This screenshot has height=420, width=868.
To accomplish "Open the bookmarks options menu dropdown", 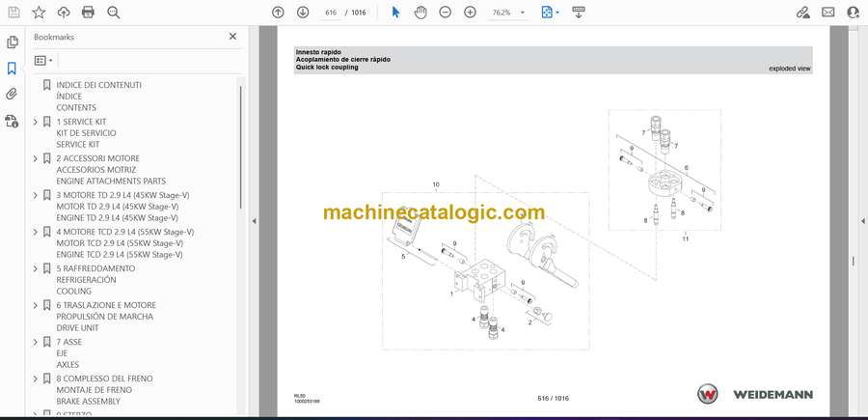I will 43,61.
